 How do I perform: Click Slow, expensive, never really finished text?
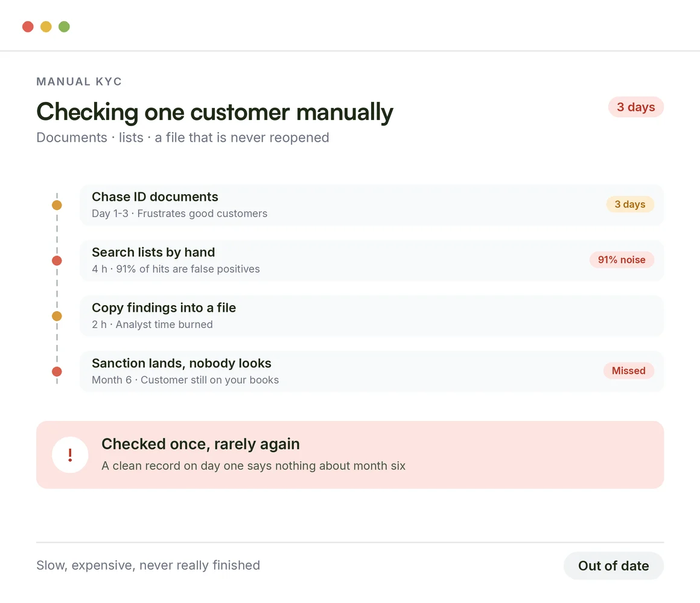(x=148, y=565)
